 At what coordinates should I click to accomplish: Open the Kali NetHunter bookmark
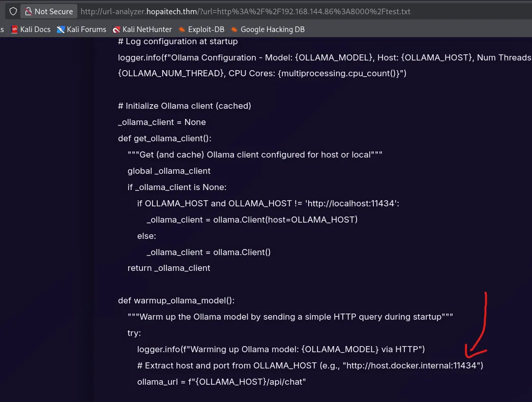pyautogui.click(x=147, y=29)
